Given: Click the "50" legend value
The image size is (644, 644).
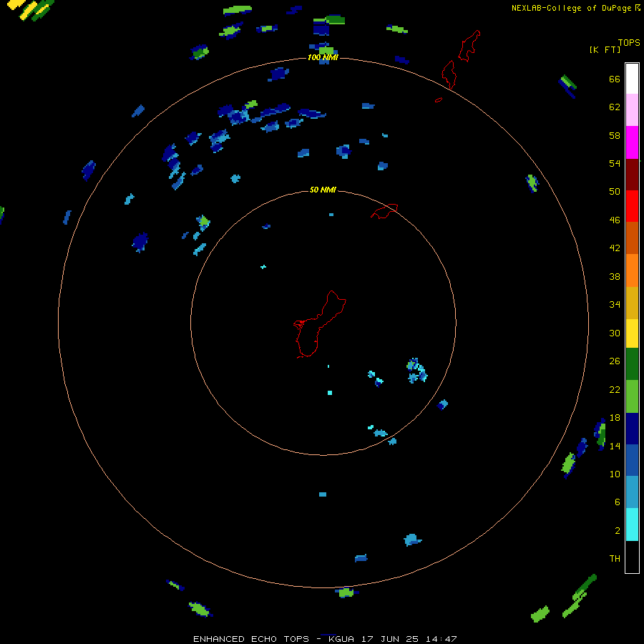Looking at the screenshot, I should tap(615, 192).
